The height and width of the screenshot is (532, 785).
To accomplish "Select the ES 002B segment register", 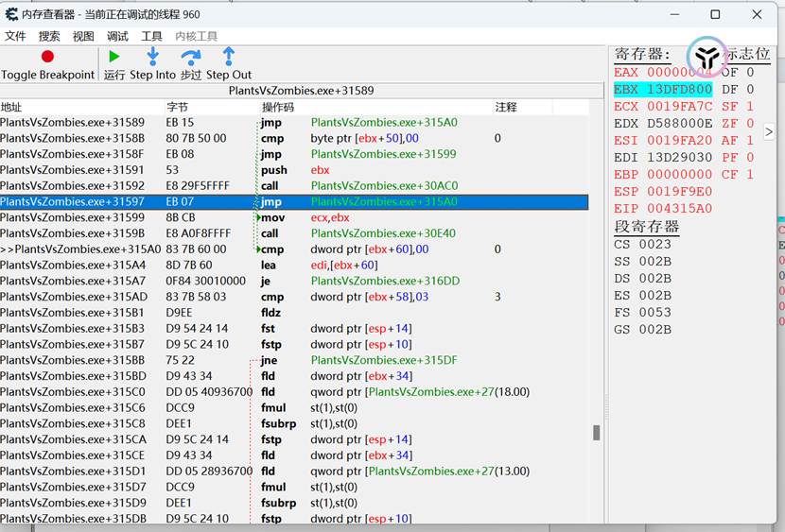I will coord(642,295).
